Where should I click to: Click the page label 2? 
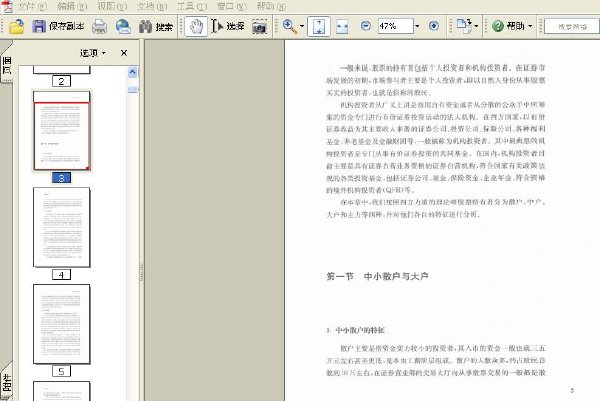point(61,81)
